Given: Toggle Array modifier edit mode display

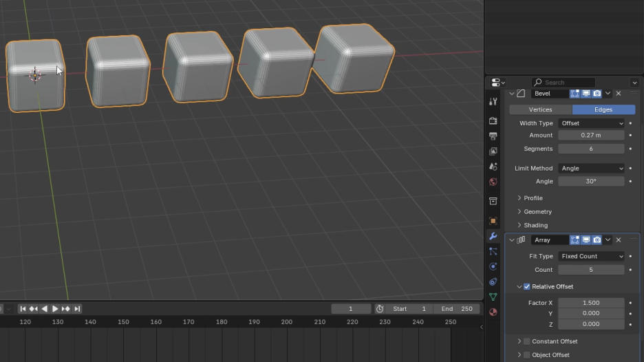Looking at the screenshot, I should coord(575,240).
